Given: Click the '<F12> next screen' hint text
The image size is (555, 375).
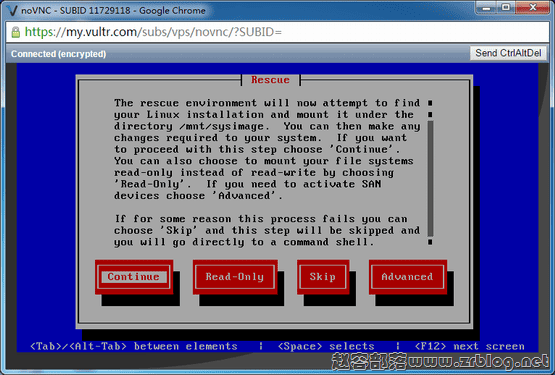Looking at the screenshot, I should 469,346.
